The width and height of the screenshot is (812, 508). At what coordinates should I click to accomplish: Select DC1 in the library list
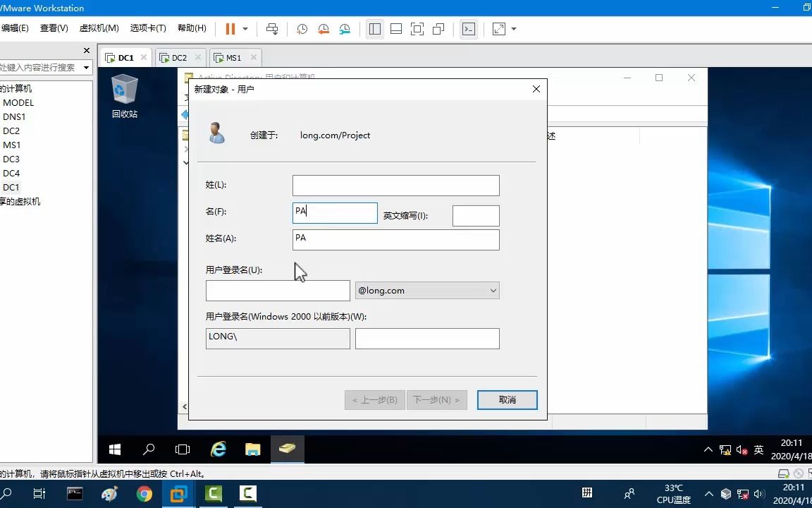(11, 187)
